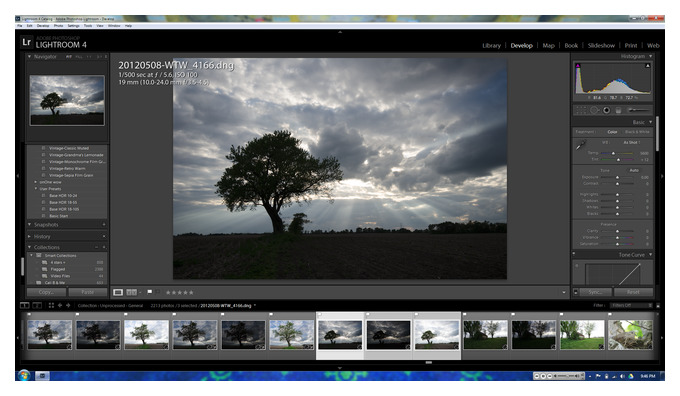
Task: Collapse the Collections panel
Action: point(29,247)
